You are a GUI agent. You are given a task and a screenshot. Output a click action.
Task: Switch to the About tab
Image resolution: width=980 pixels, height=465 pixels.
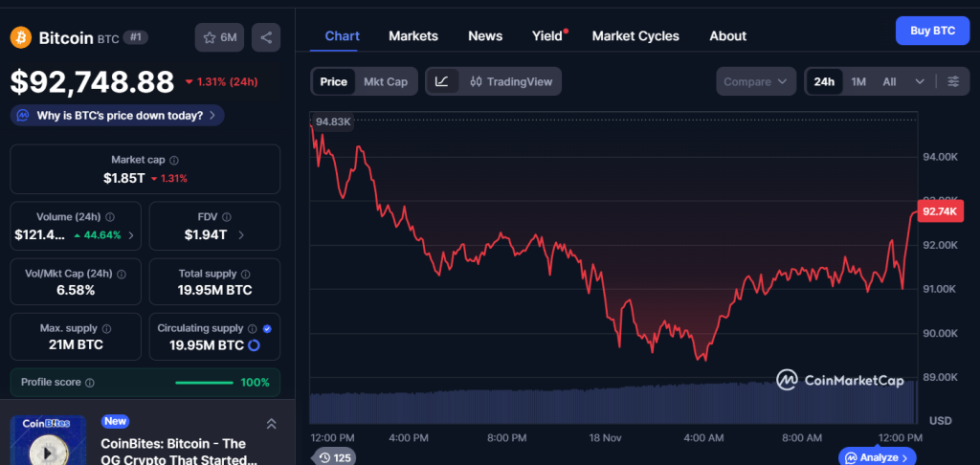pyautogui.click(x=727, y=35)
